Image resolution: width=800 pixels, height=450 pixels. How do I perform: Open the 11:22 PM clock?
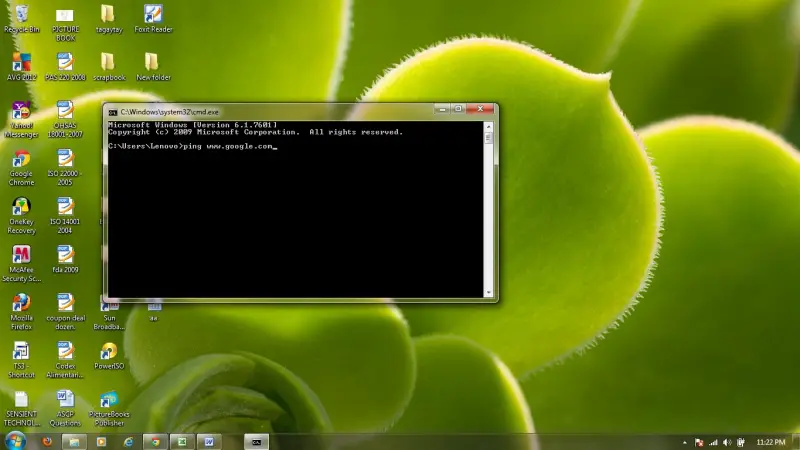coord(770,442)
